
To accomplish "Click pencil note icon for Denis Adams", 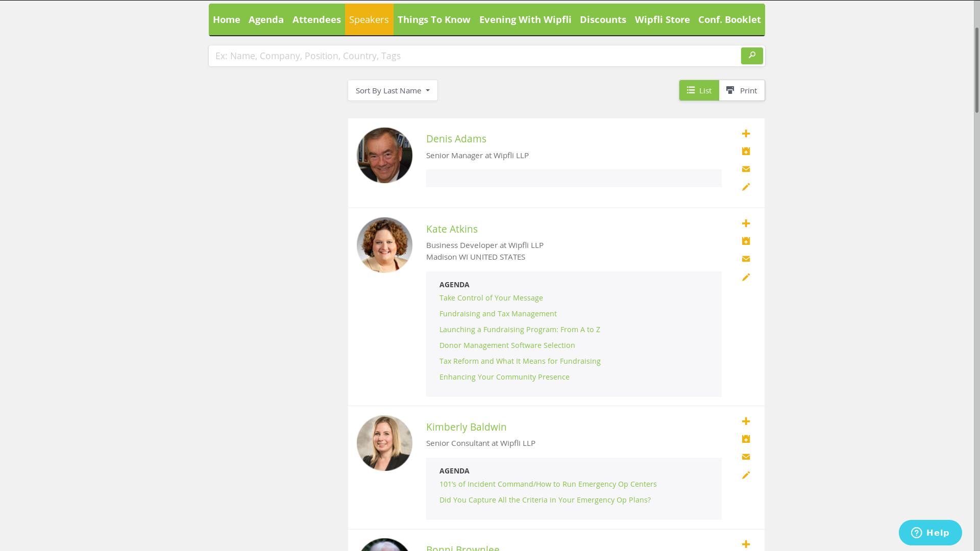I will [746, 187].
